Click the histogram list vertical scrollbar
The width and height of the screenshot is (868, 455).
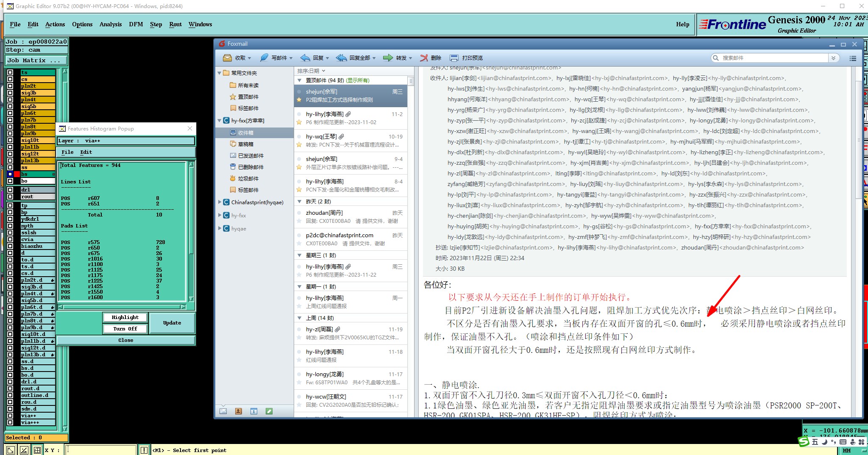pos(191,231)
